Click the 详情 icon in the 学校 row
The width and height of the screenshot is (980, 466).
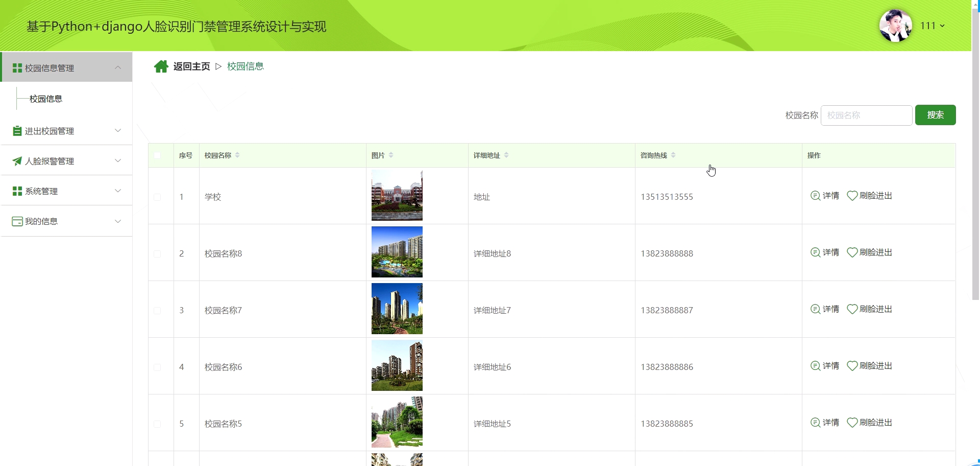[815, 196]
